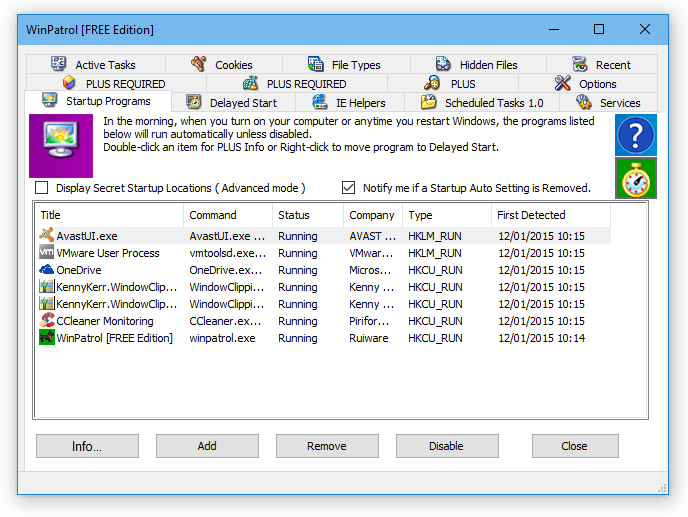Click the OneDrive cloud icon in list

click(x=47, y=269)
